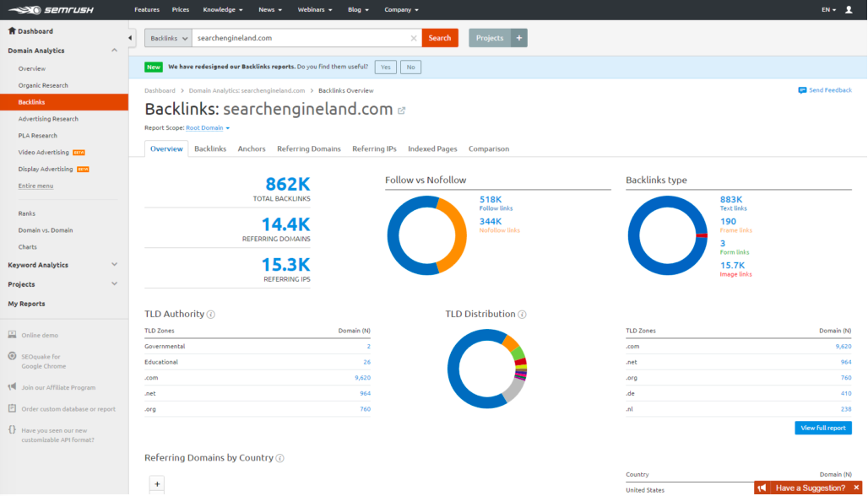Open the Entire menu link

click(x=36, y=186)
